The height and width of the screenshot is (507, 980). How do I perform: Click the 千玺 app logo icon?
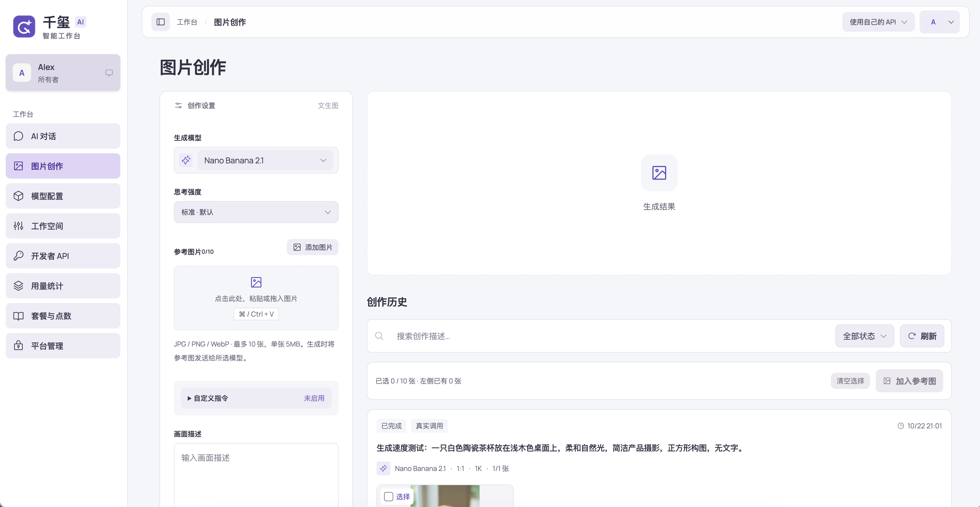point(24,27)
